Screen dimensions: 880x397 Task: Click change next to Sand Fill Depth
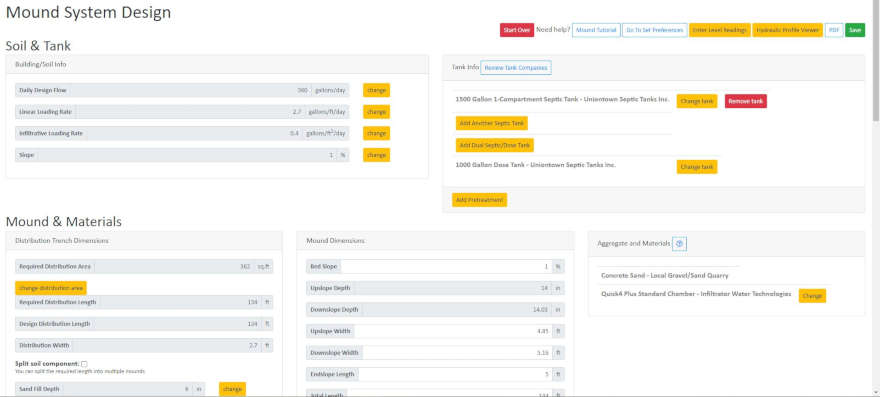[232, 389]
